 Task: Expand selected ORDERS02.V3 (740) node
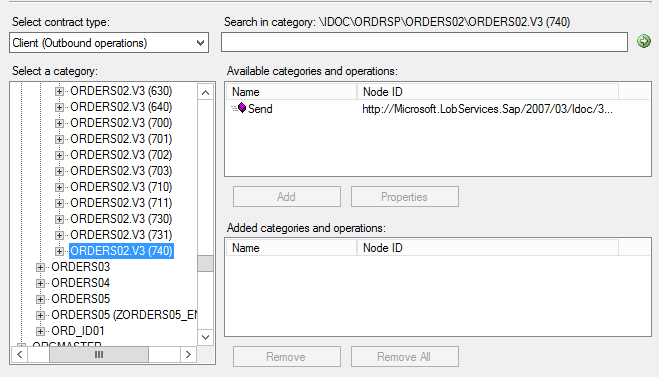(59, 251)
